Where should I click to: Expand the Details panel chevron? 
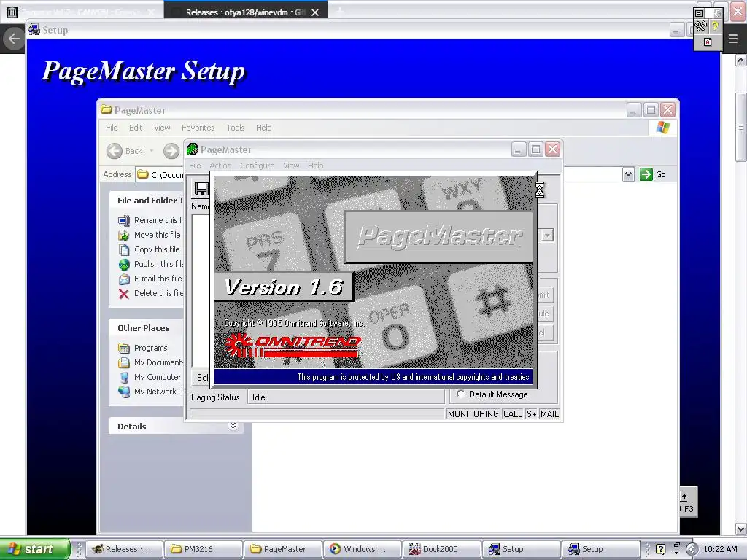(233, 426)
